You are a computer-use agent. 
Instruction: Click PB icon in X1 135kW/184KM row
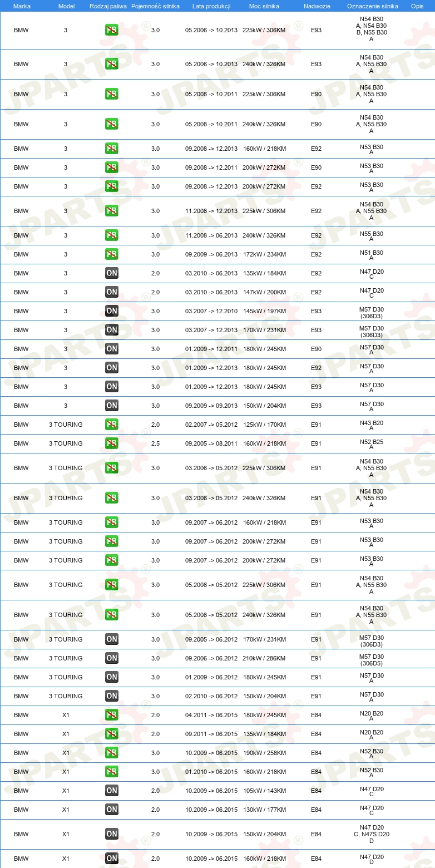[x=111, y=734]
